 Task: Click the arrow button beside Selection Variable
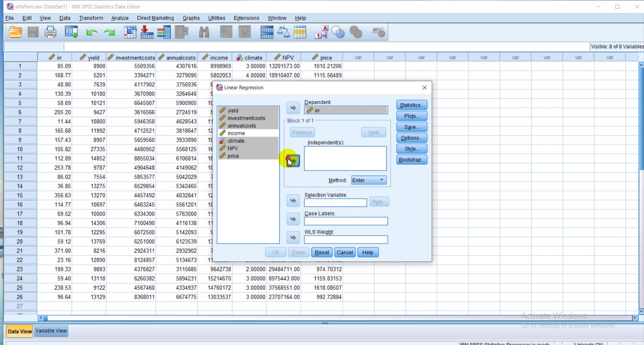293,201
